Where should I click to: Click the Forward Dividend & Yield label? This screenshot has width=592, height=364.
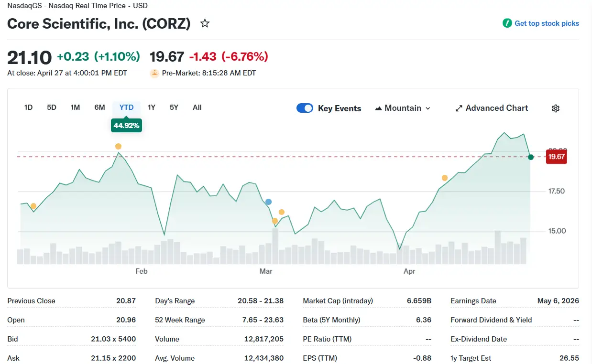click(x=491, y=320)
